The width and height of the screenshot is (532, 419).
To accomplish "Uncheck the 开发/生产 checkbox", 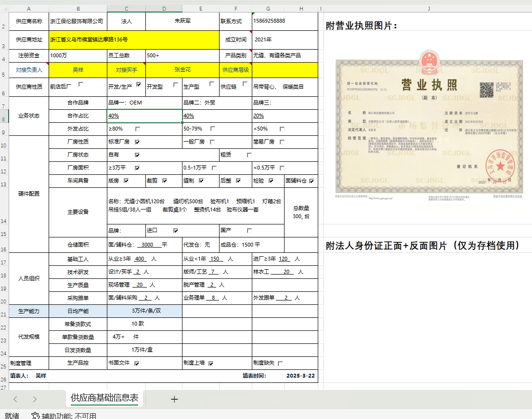I will (139, 85).
